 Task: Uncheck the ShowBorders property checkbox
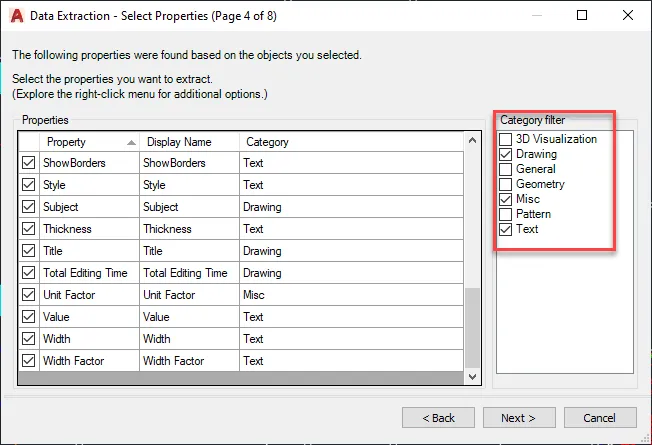point(28,163)
